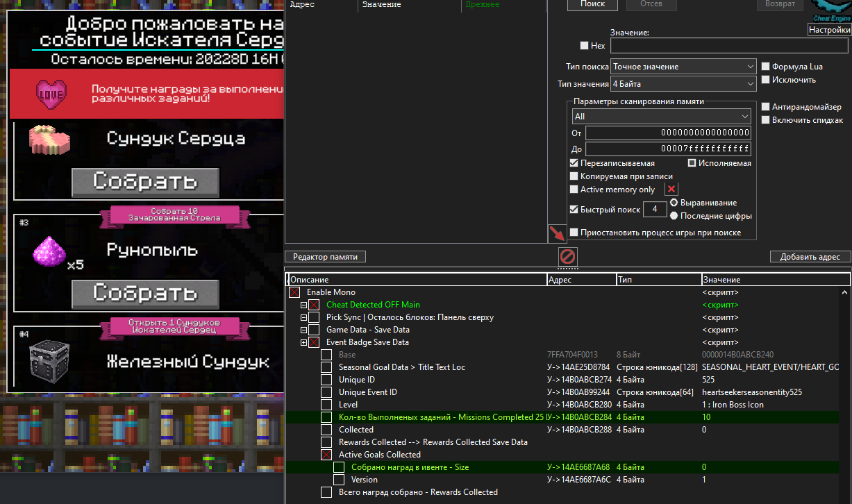Toggle the Enable Mono script checkbox
This screenshot has width=852, height=504.
(x=294, y=292)
